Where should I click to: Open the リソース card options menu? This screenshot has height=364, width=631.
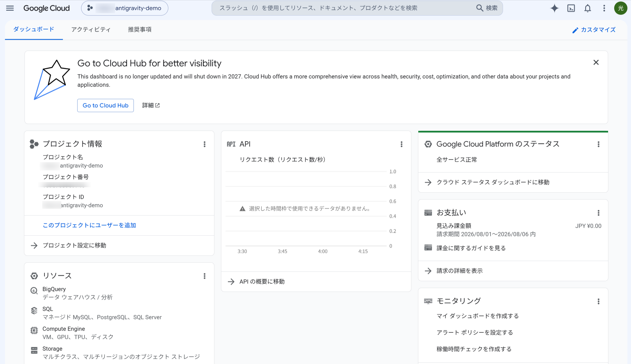[x=204, y=276]
